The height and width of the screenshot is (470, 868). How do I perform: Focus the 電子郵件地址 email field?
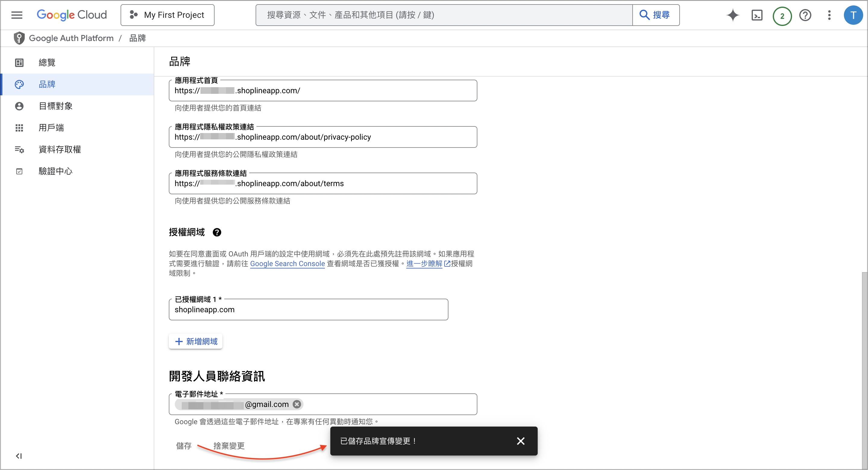pos(323,404)
